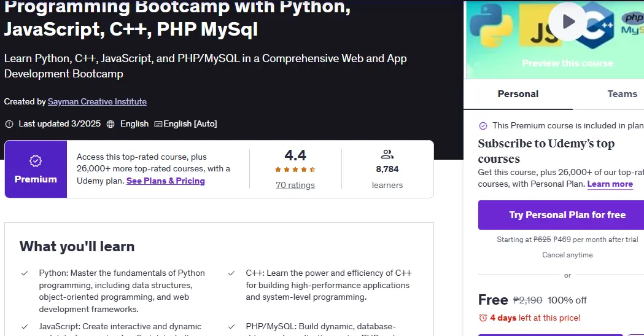The width and height of the screenshot is (644, 336).
Task: Switch to the Personal tab
Action: tap(518, 94)
